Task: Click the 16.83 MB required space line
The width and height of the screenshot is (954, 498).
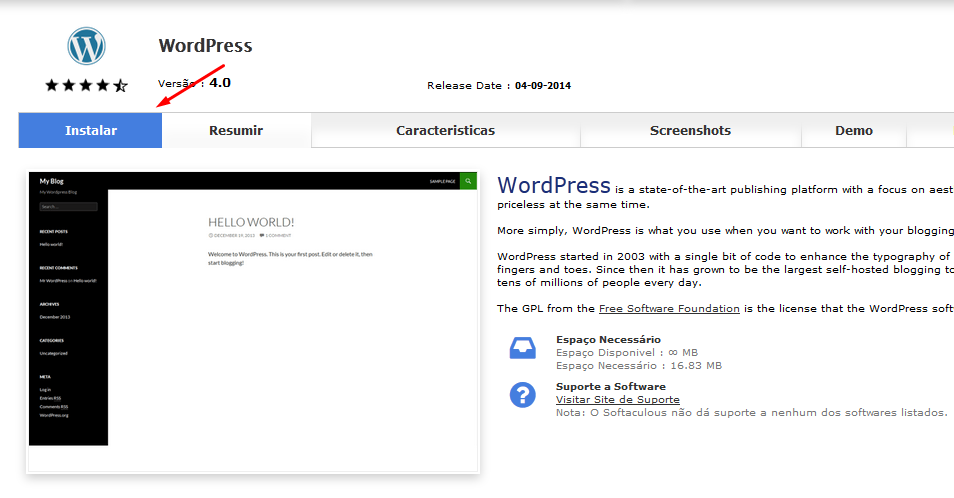Action: tap(639, 365)
